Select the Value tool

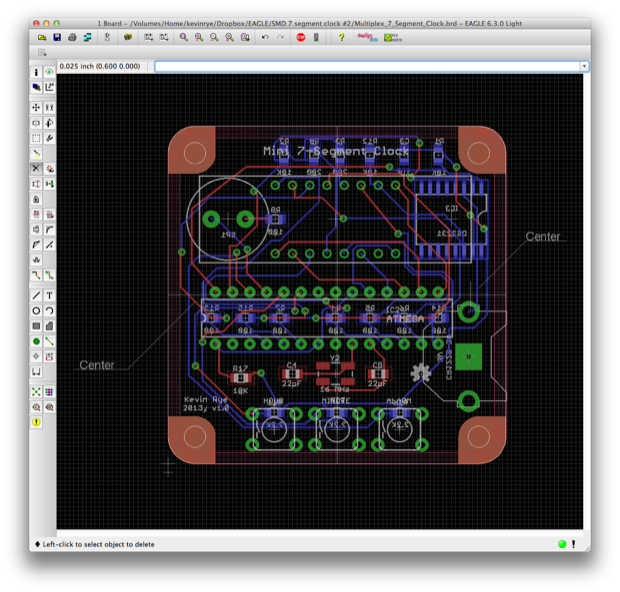pyautogui.click(x=49, y=214)
